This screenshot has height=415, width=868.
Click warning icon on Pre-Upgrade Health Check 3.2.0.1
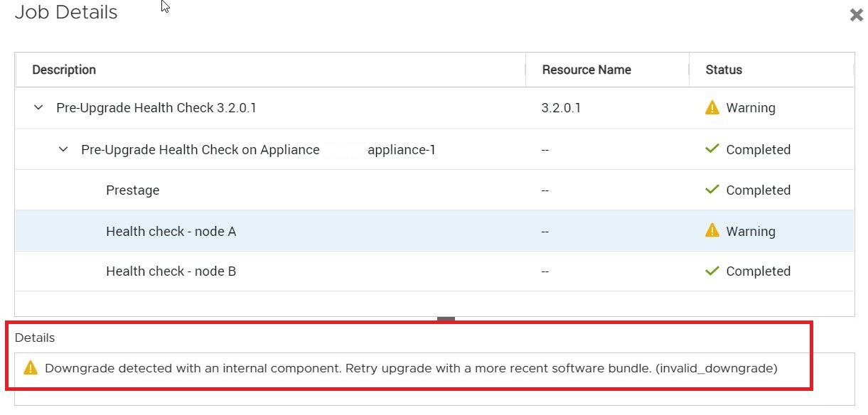pyautogui.click(x=712, y=108)
